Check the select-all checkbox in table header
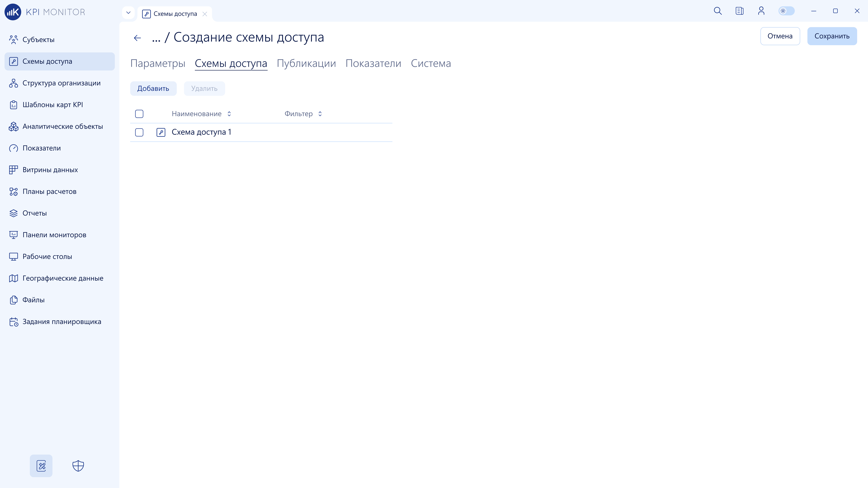 click(139, 114)
